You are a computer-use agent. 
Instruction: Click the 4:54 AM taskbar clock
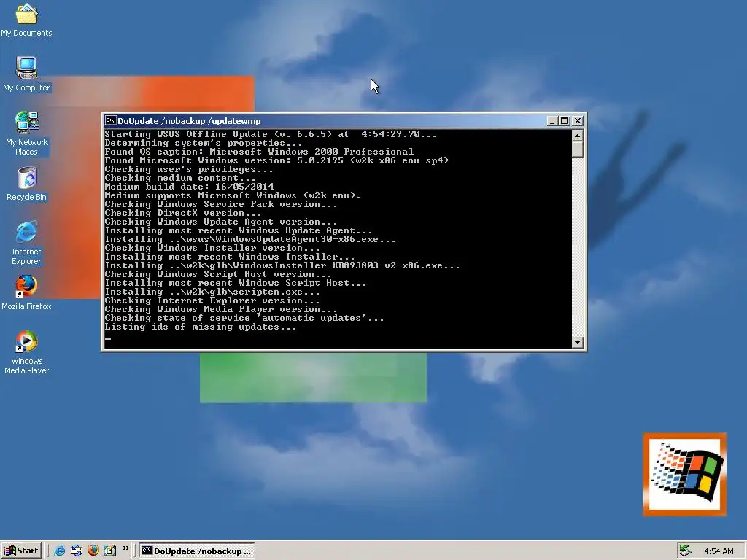[719, 551]
